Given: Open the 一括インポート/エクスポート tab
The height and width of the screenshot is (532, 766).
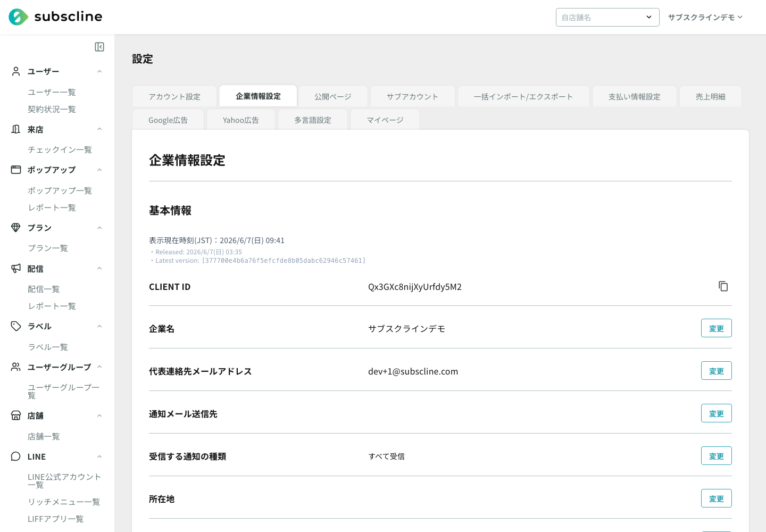Looking at the screenshot, I should coord(523,96).
